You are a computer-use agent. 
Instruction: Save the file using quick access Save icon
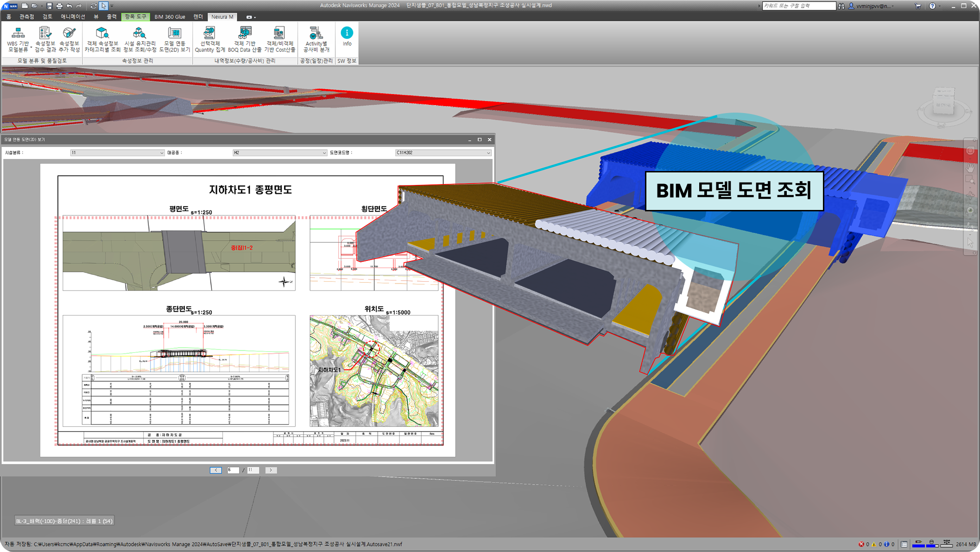pyautogui.click(x=48, y=5)
